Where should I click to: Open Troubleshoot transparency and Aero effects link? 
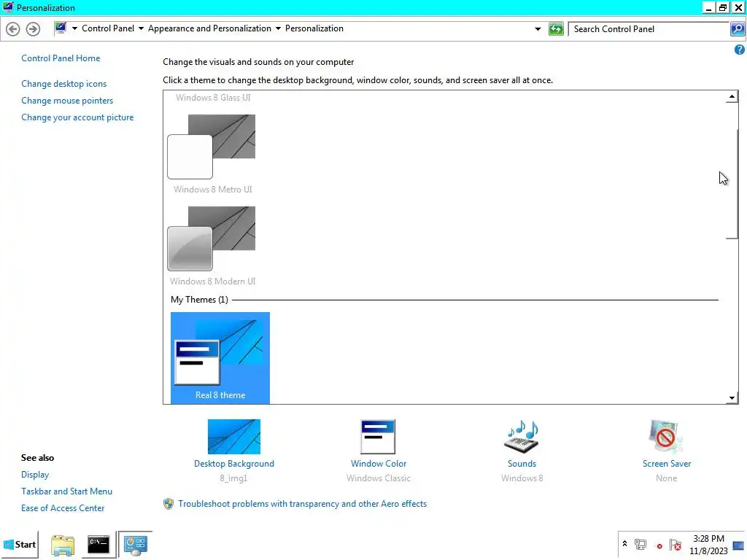[x=303, y=504]
